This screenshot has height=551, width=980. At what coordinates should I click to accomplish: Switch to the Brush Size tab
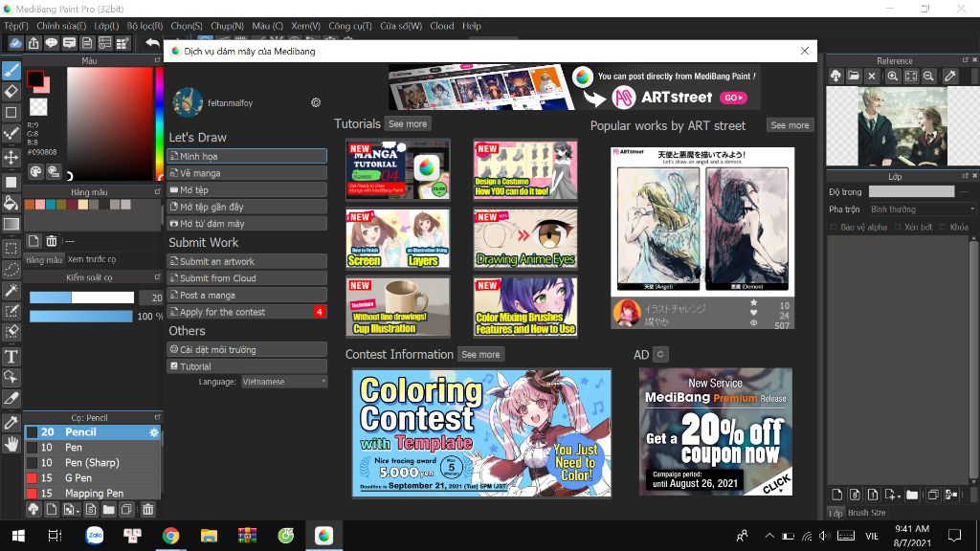point(867,513)
